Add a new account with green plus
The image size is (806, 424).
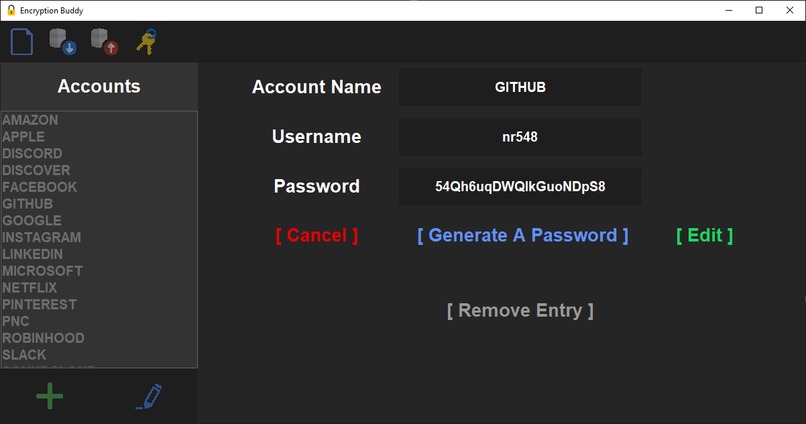[x=50, y=396]
